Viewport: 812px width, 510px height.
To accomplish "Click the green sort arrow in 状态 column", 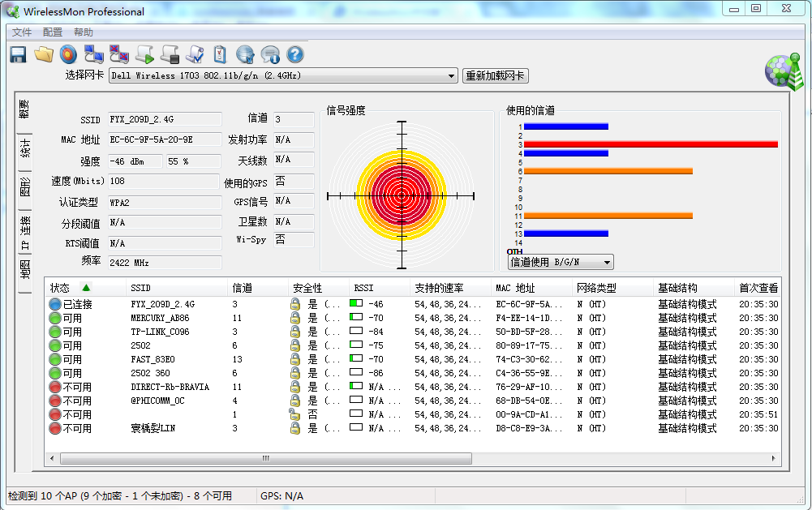I will tap(86, 287).
